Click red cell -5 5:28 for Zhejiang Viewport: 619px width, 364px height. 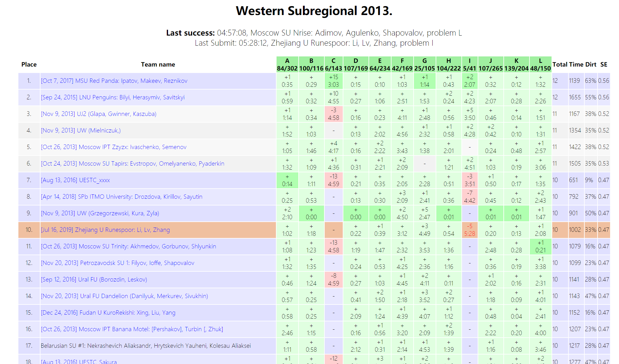[469, 230]
